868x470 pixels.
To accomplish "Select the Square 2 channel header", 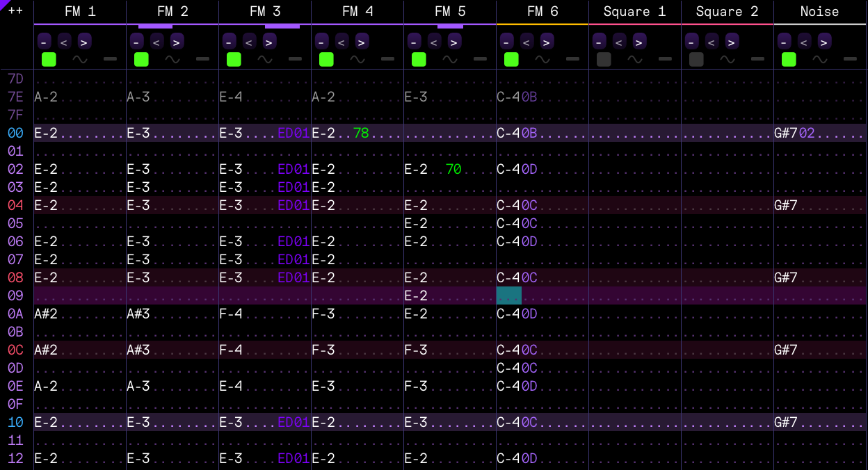I will [727, 11].
